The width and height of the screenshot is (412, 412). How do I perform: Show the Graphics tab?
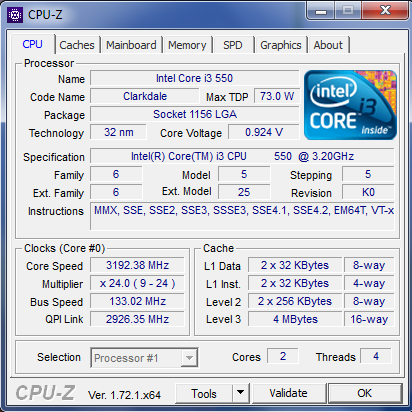(x=281, y=45)
